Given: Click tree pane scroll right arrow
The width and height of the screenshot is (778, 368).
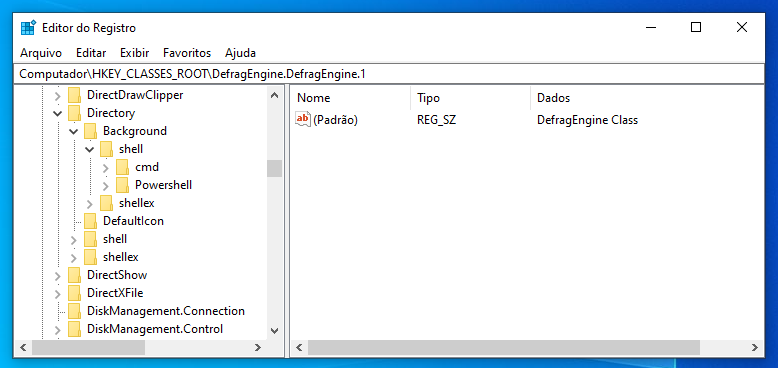Looking at the screenshot, I should pyautogui.click(x=258, y=348).
